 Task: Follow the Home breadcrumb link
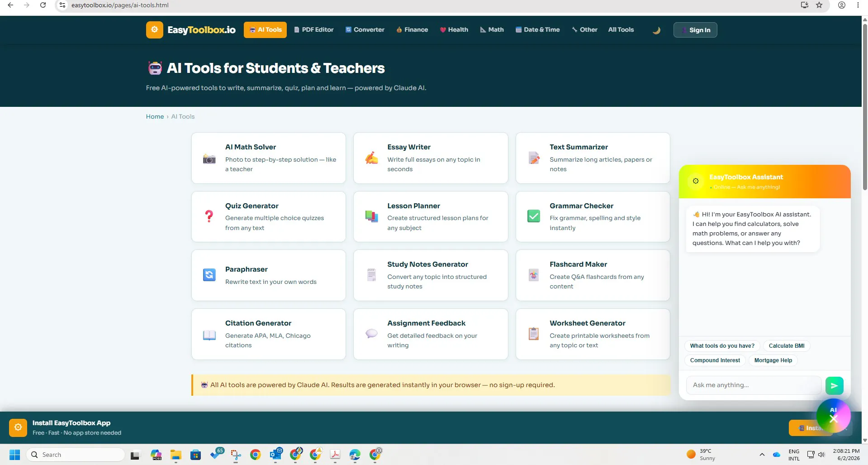tap(155, 116)
